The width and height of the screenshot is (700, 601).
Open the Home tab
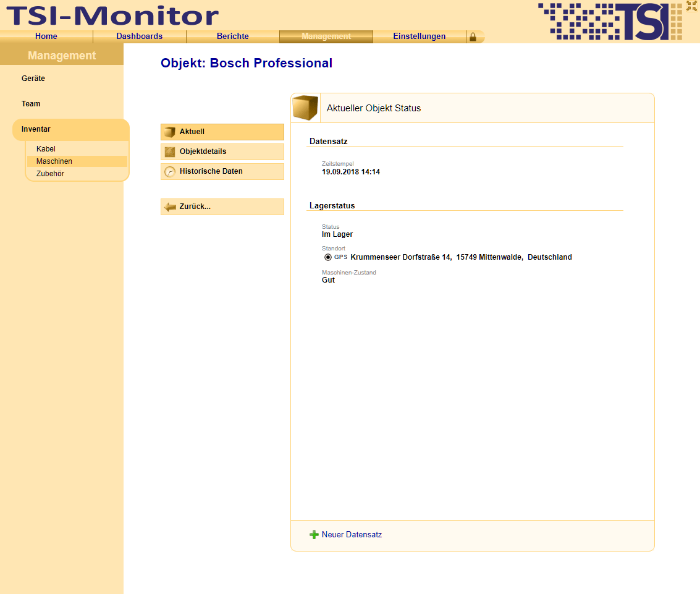pos(46,36)
